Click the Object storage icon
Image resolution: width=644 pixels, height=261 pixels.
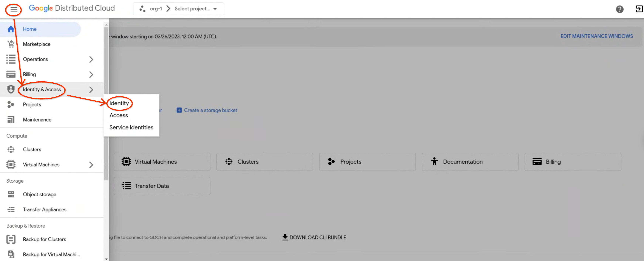point(11,194)
